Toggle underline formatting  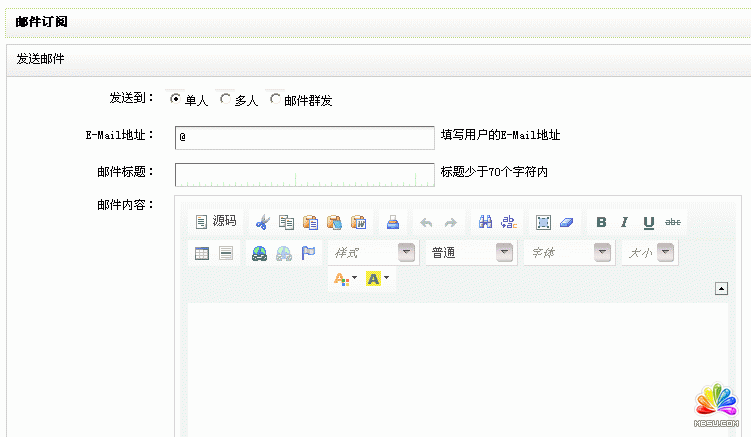click(648, 222)
